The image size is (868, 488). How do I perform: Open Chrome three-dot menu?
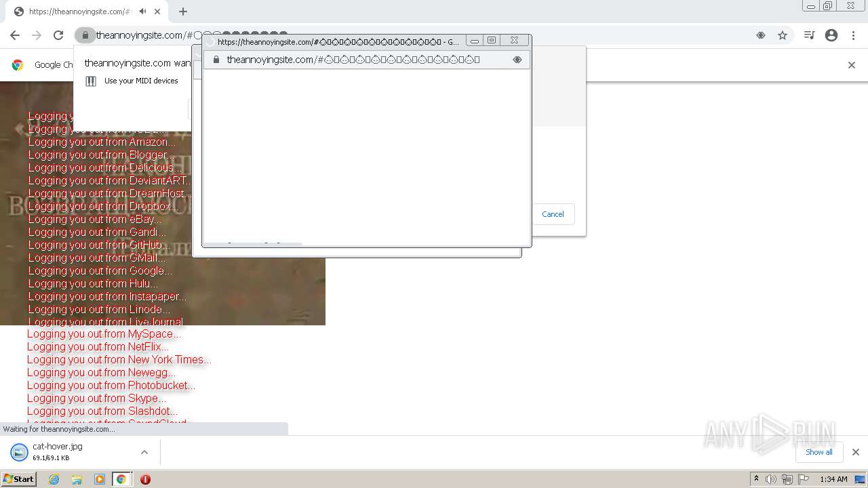[853, 35]
